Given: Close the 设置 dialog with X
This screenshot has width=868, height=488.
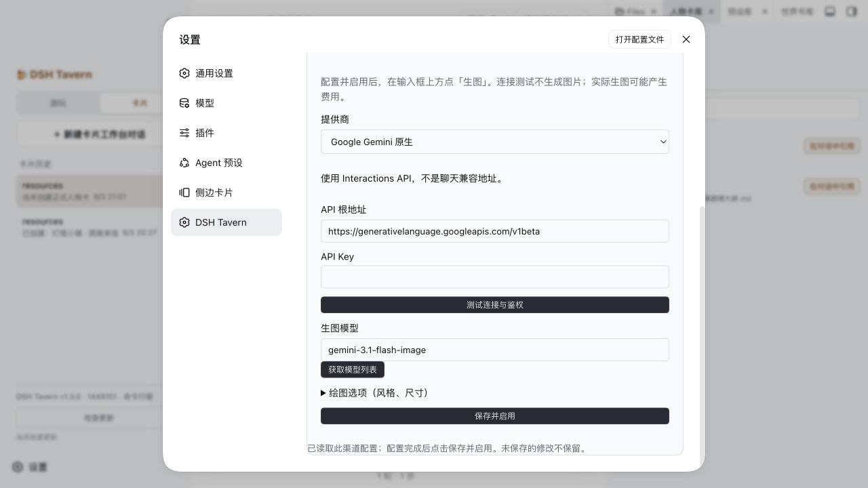Looking at the screenshot, I should click(686, 39).
